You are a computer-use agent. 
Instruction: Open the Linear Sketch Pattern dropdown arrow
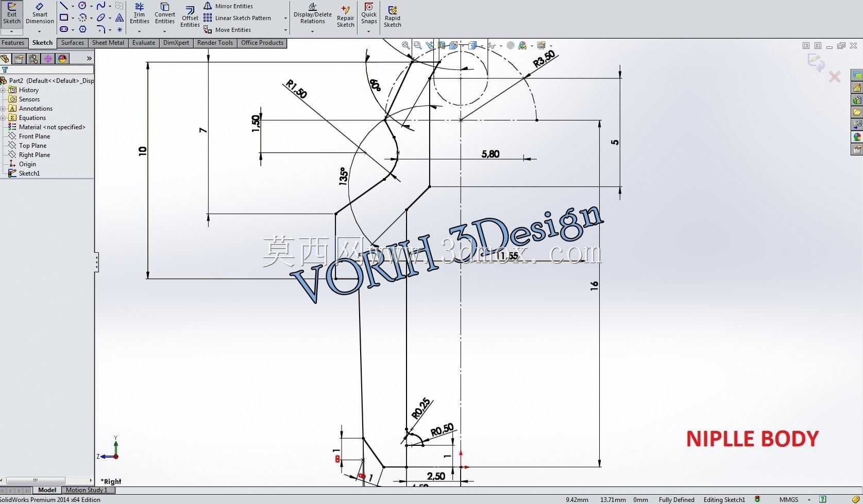pyautogui.click(x=285, y=19)
